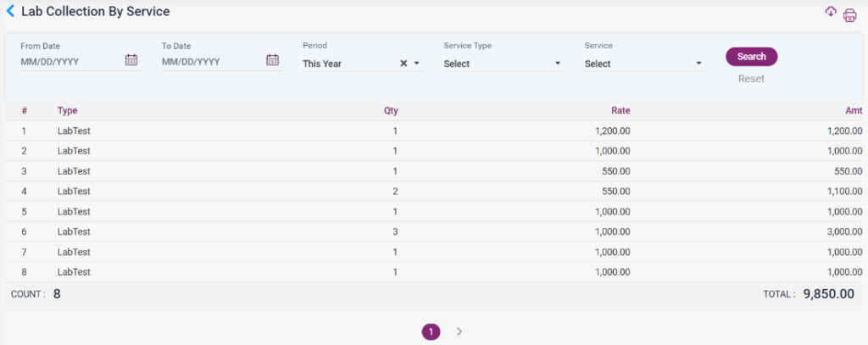Open the Service dropdown
The width and height of the screenshot is (868, 345).
tap(644, 64)
